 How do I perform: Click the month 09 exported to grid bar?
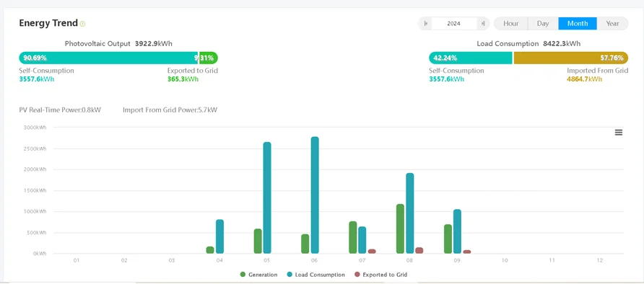pos(467,252)
